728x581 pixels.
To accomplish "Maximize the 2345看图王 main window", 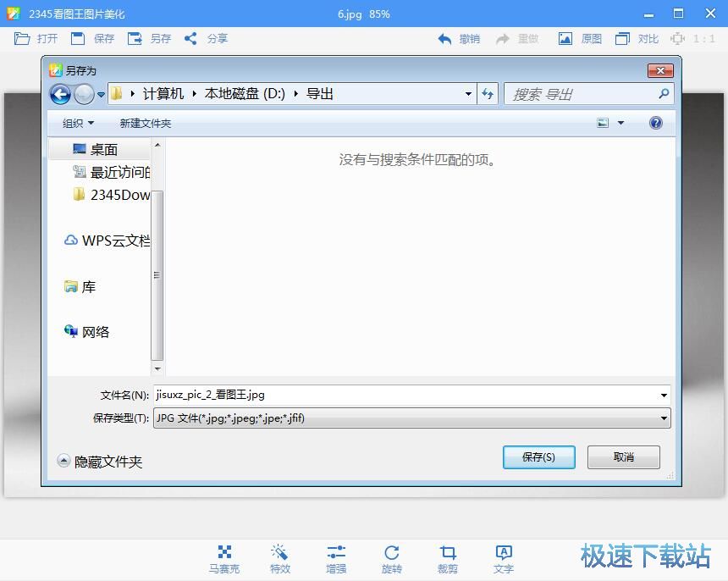I will click(x=678, y=14).
